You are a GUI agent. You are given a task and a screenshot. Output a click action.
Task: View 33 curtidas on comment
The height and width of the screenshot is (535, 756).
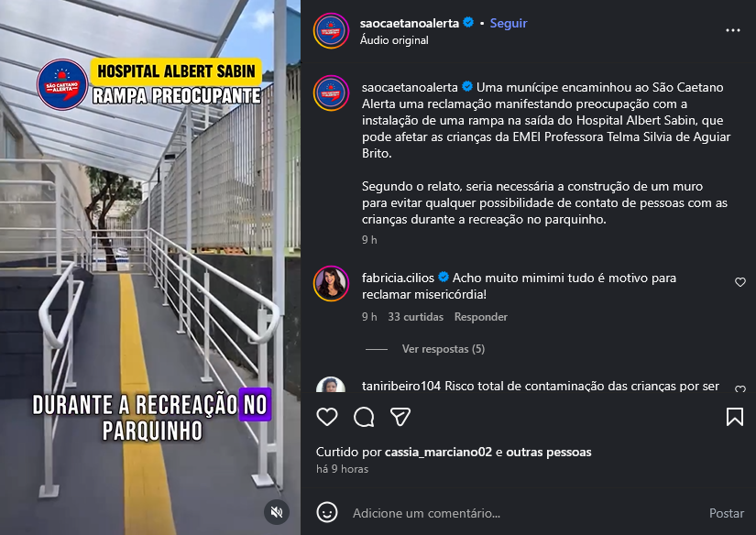pos(416,317)
